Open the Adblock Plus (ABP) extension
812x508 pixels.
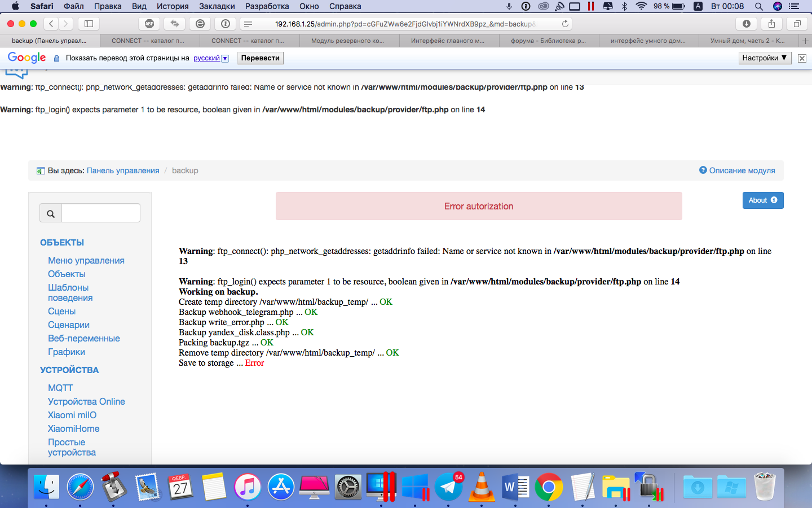pyautogui.click(x=149, y=24)
